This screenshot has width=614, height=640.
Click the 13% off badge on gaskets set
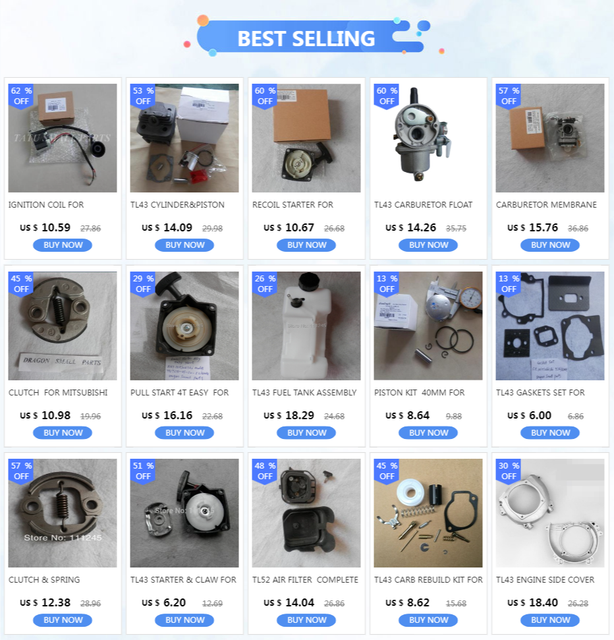[508, 284]
